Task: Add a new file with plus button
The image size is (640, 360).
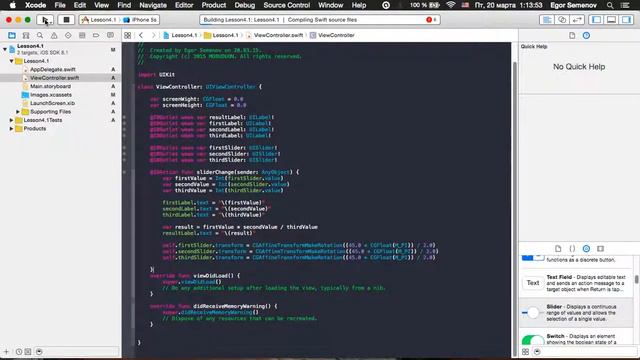Action: coord(6,351)
